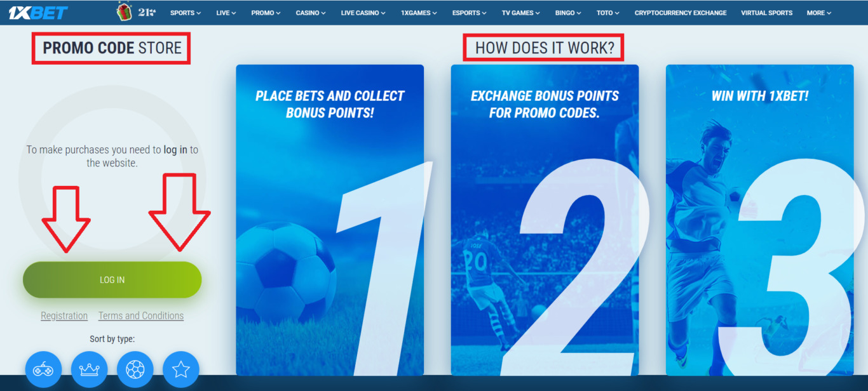Screen dimensions: 868x391
Task: Click the 1XBET logo
Action: 39,12
